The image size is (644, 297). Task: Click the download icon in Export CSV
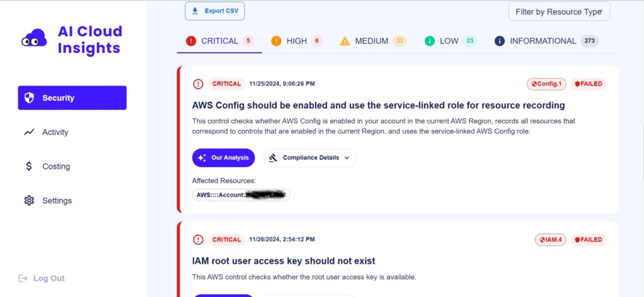click(x=195, y=11)
